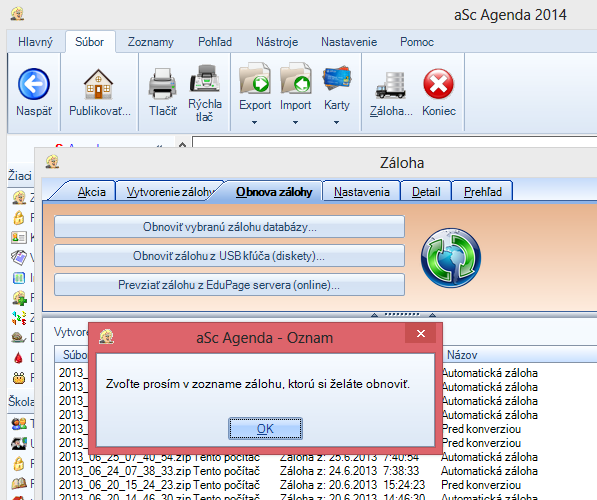Click the snail sidebar icon

click(x=19, y=337)
